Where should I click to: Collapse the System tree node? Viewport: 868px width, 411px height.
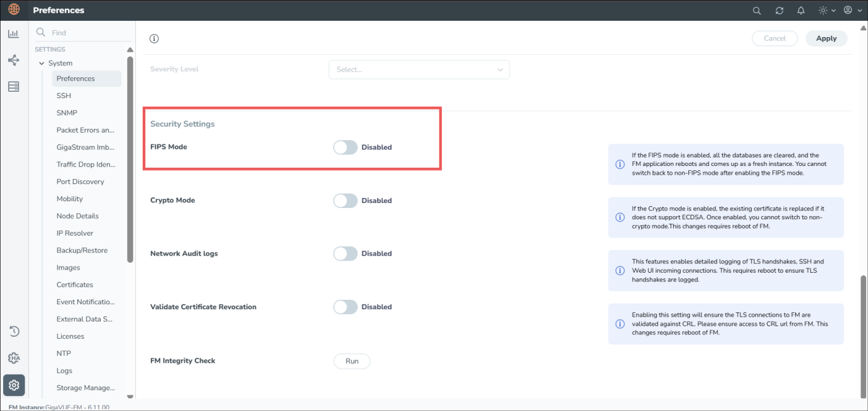(x=42, y=63)
